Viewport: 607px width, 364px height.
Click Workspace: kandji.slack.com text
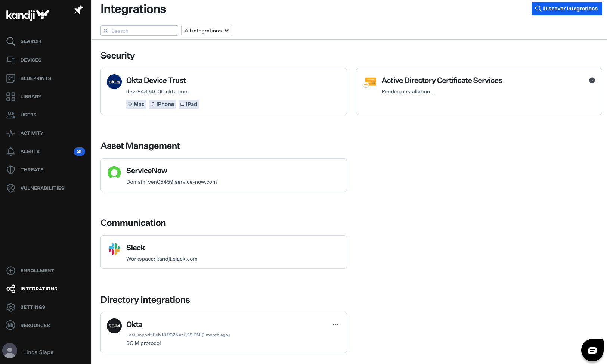(x=162, y=259)
